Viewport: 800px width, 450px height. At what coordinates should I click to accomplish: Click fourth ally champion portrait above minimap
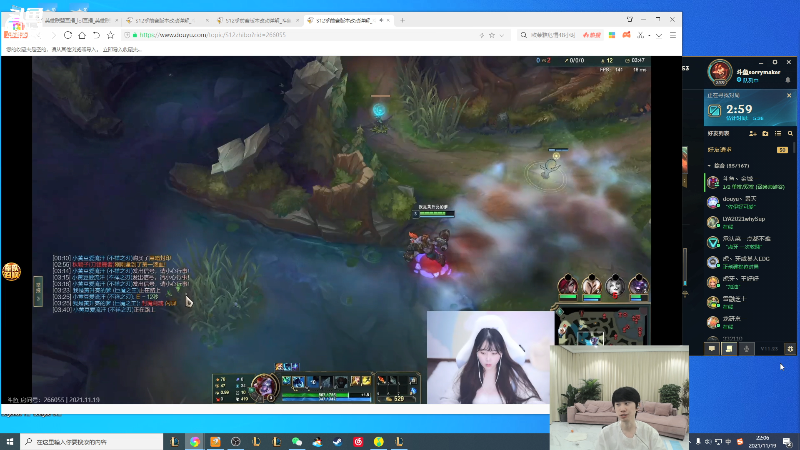click(x=638, y=285)
